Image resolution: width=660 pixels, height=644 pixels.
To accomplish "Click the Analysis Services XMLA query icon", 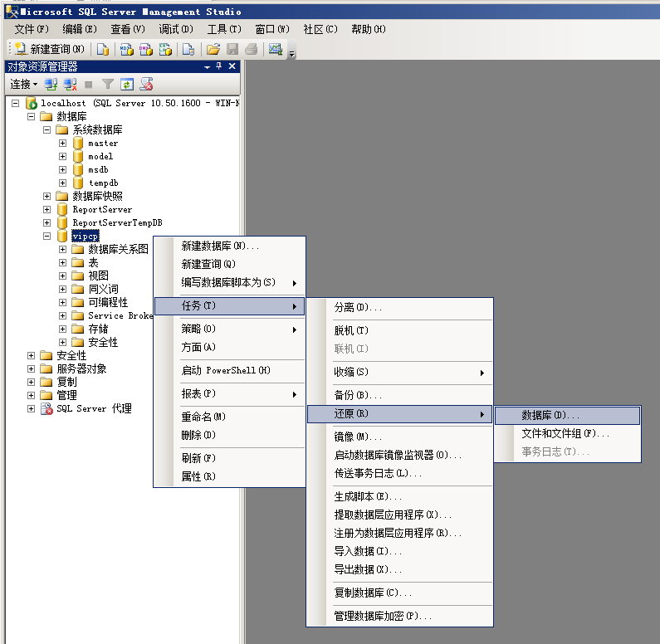I will [x=165, y=49].
